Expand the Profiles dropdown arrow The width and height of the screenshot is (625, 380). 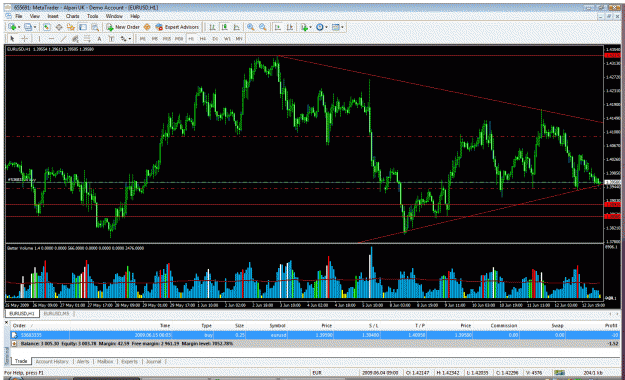click(x=35, y=27)
